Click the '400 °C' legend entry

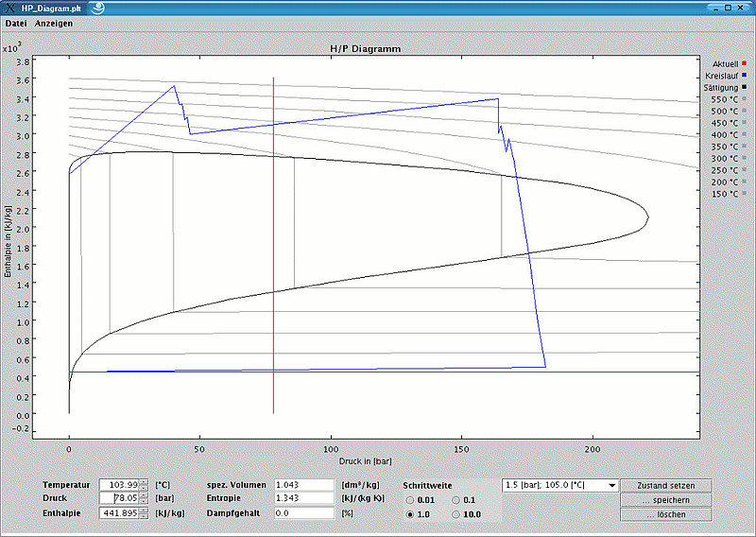(729, 134)
